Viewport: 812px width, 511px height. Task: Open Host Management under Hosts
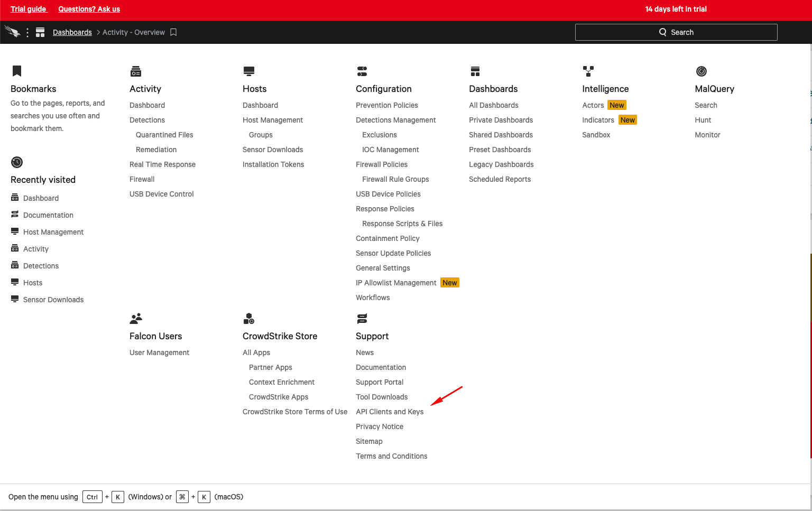(273, 120)
